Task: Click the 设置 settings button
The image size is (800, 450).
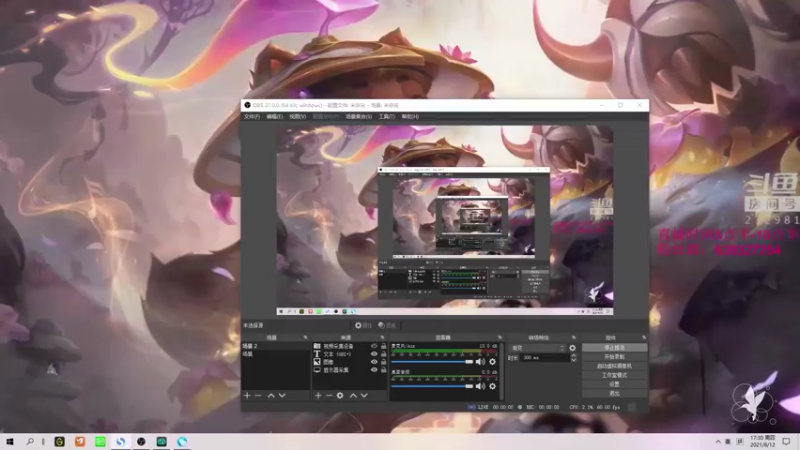Action: (614, 384)
